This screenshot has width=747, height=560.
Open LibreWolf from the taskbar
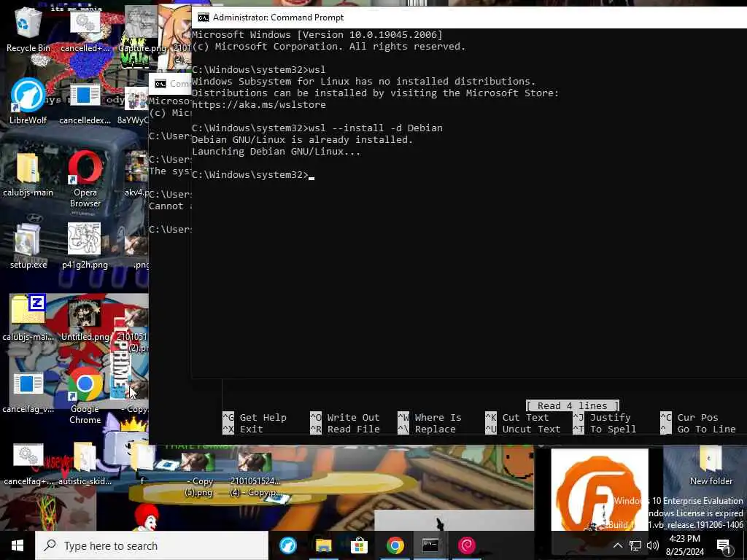(287, 545)
